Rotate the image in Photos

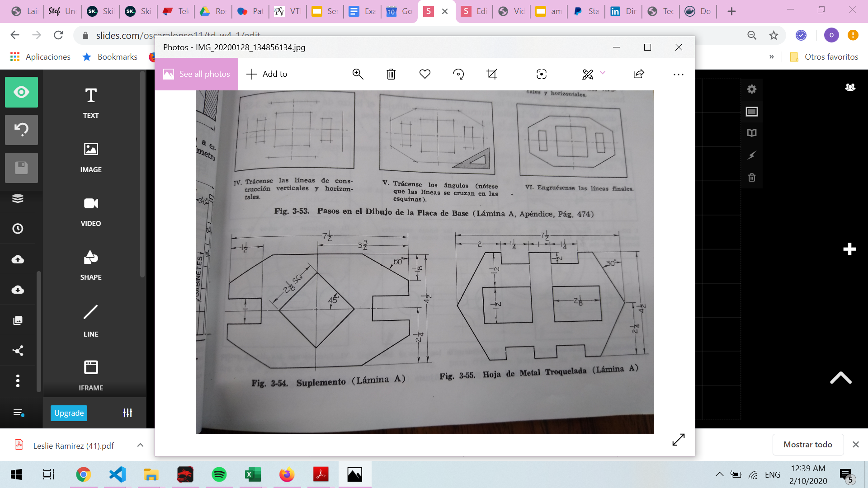click(x=458, y=74)
